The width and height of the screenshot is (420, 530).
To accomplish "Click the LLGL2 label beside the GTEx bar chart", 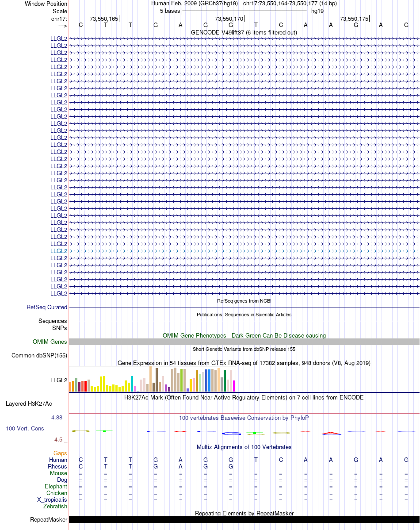I will [59, 380].
